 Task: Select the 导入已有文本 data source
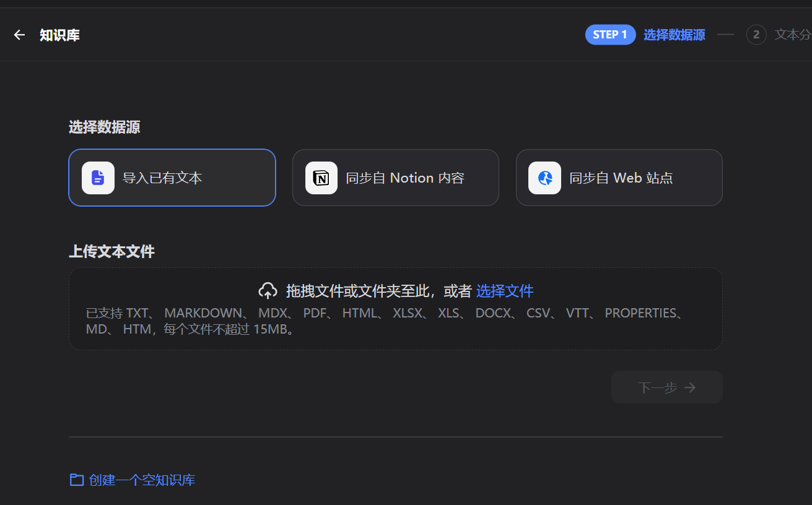(x=172, y=178)
